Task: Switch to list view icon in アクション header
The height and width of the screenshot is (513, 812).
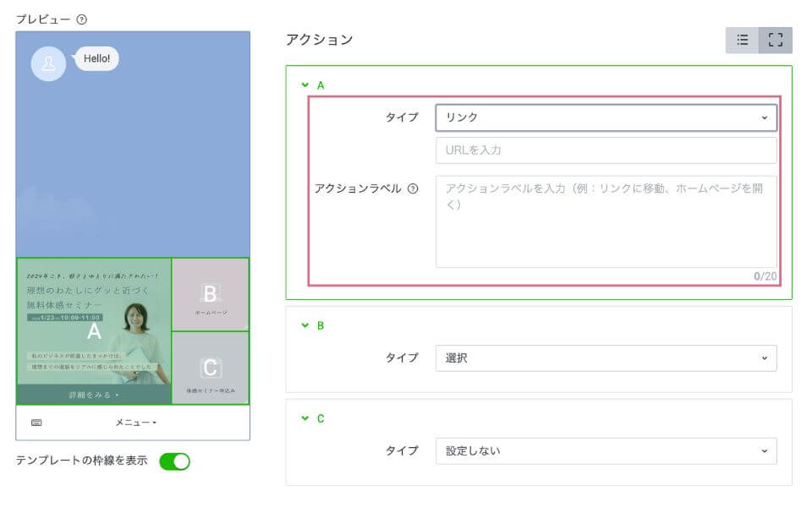Action: (x=742, y=40)
